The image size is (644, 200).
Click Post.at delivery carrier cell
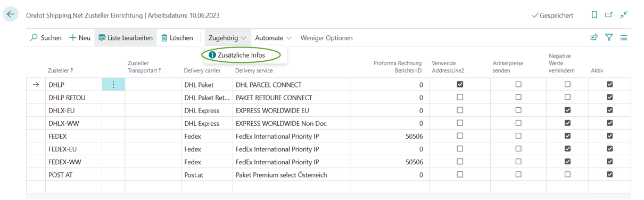pos(207,174)
